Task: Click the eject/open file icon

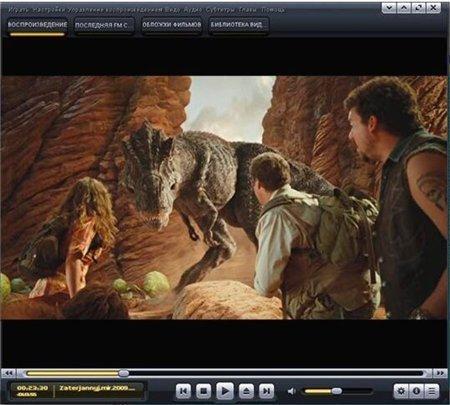Action: (246, 391)
